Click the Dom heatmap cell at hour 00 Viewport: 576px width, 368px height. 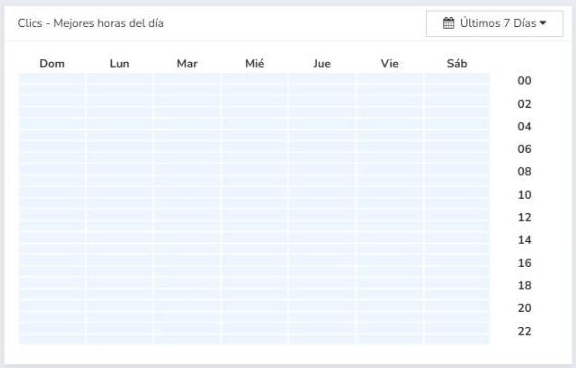pyautogui.click(x=52, y=79)
